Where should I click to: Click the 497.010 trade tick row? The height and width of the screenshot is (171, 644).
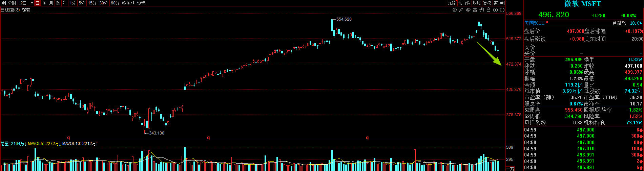583,149
